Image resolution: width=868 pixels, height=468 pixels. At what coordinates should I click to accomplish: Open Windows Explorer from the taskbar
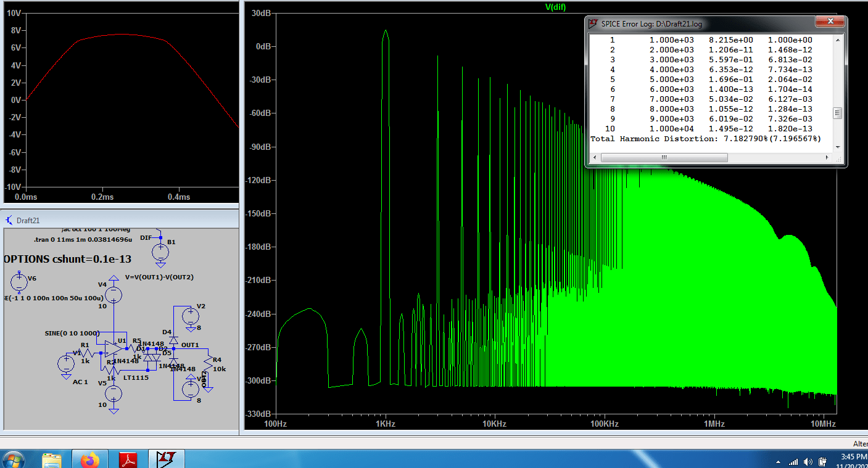click(x=52, y=459)
